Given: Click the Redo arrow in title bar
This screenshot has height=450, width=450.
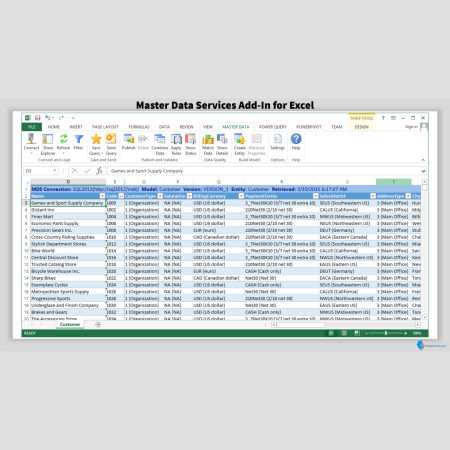Looking at the screenshot, I should click(x=61, y=118).
